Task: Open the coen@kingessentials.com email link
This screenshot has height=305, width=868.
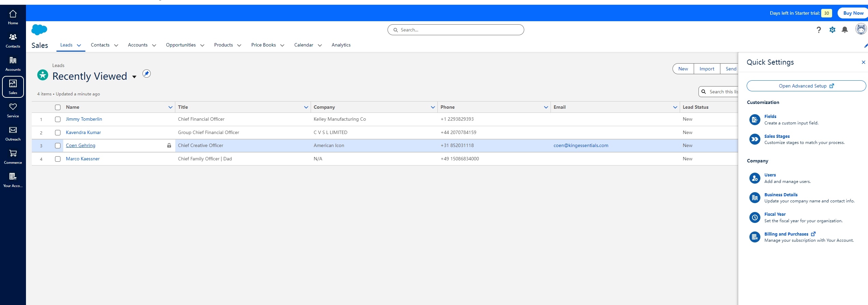Action: tap(581, 145)
